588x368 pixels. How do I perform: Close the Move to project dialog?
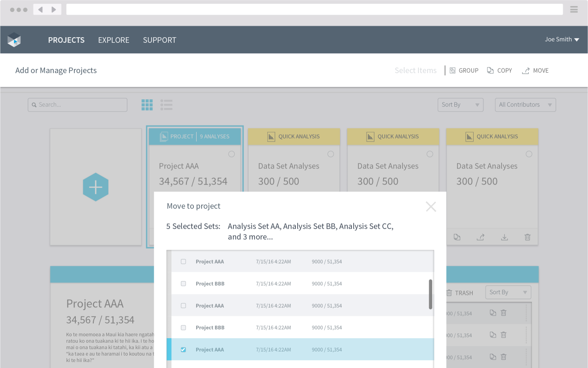coord(430,207)
